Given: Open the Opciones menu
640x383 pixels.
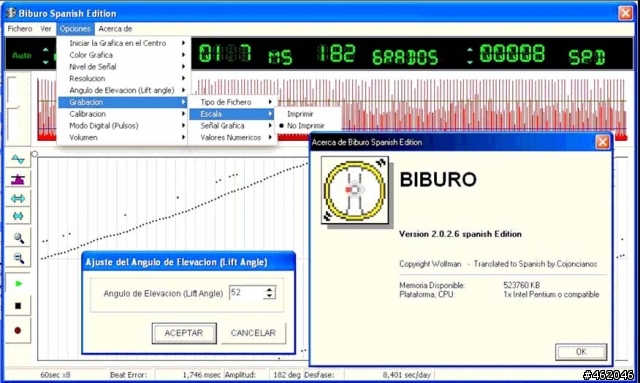Looking at the screenshot, I should [x=75, y=29].
